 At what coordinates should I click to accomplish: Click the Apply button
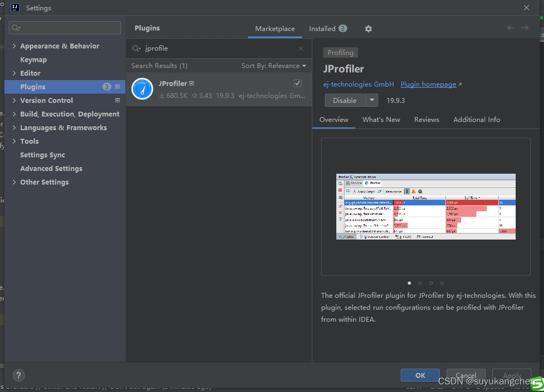[512, 375]
